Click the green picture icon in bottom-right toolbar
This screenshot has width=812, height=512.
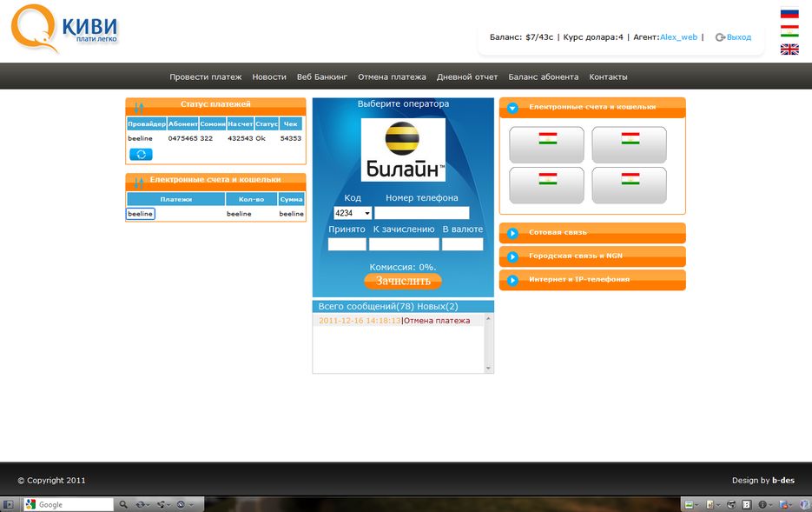pyautogui.click(x=690, y=504)
